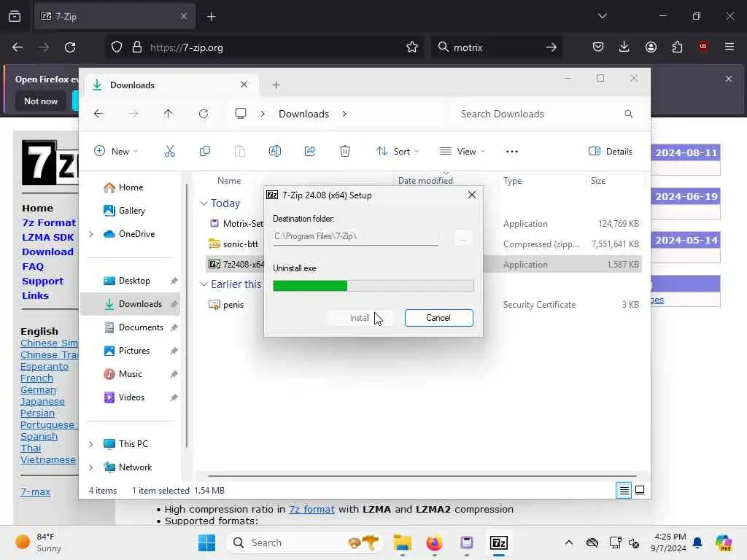The image size is (747, 560).
Task: Select the 7-Zip Firefox tab
Action: pyautogui.click(x=115, y=16)
